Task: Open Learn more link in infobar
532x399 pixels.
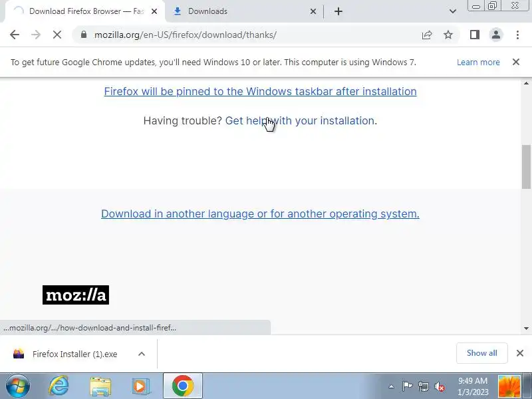Action: tap(478, 63)
